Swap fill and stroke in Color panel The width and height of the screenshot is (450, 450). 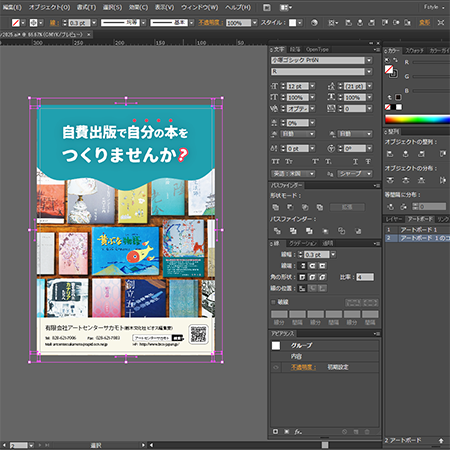395,60
